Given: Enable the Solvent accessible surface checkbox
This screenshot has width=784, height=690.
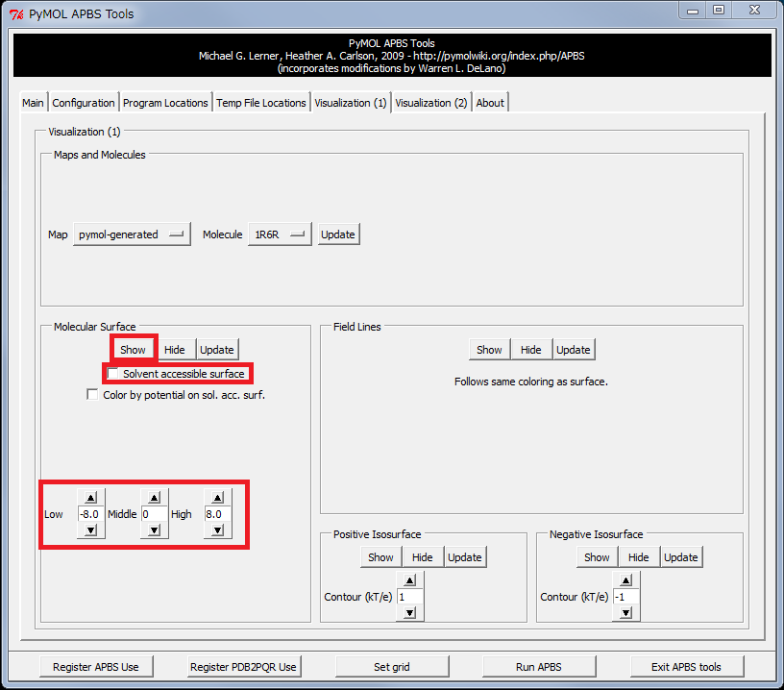Looking at the screenshot, I should click(114, 373).
